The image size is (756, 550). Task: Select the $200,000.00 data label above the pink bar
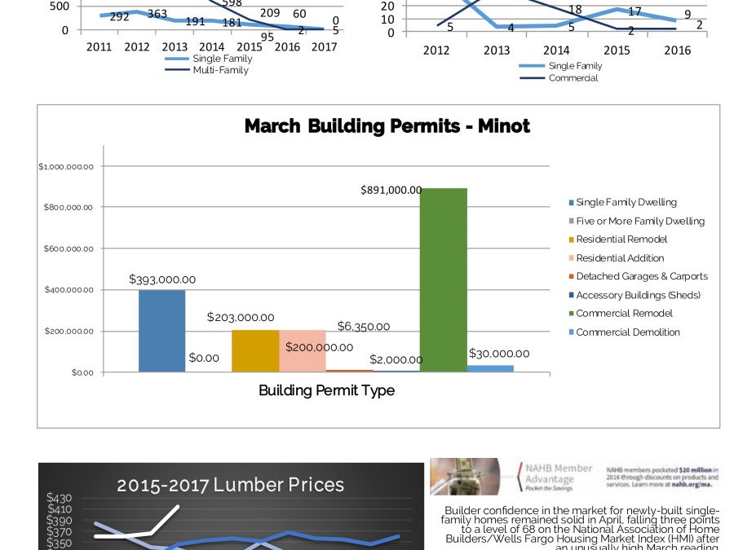click(319, 347)
